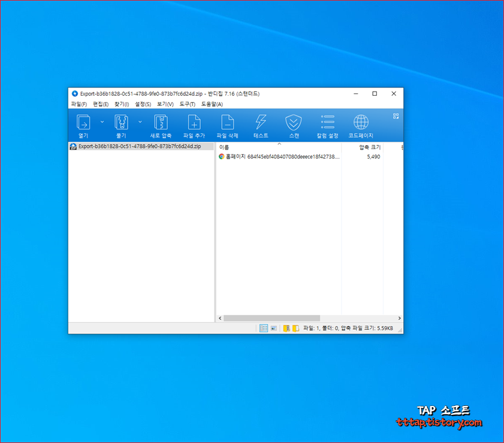This screenshot has width=504, height=443.
Task: Open the 설정(S) menu
Action: 143,104
